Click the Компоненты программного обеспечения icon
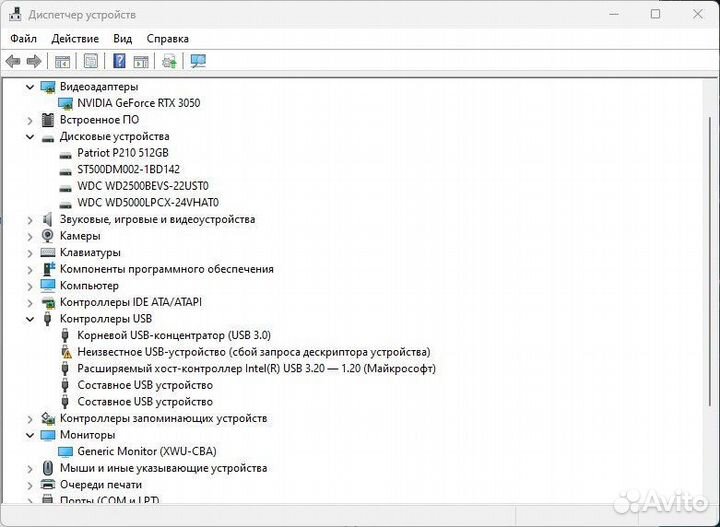The image size is (720, 527). click(x=48, y=269)
